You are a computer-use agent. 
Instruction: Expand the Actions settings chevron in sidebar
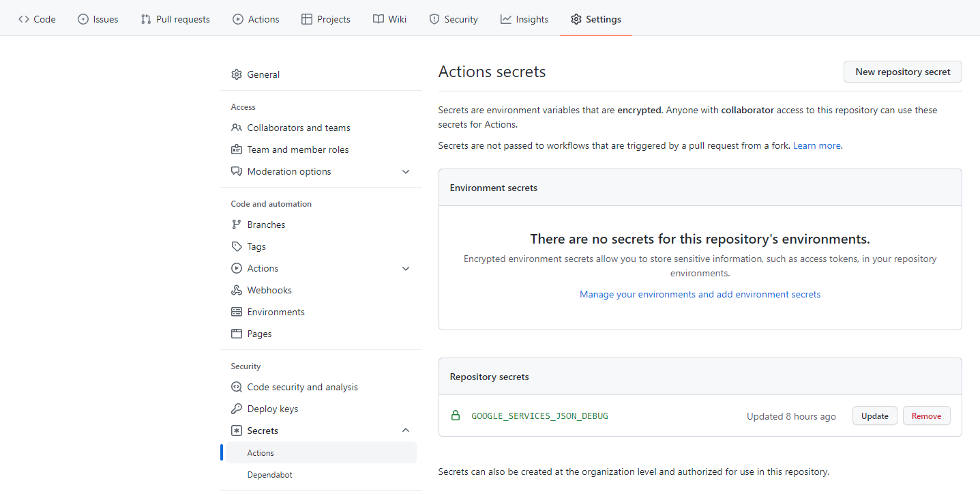tap(406, 268)
